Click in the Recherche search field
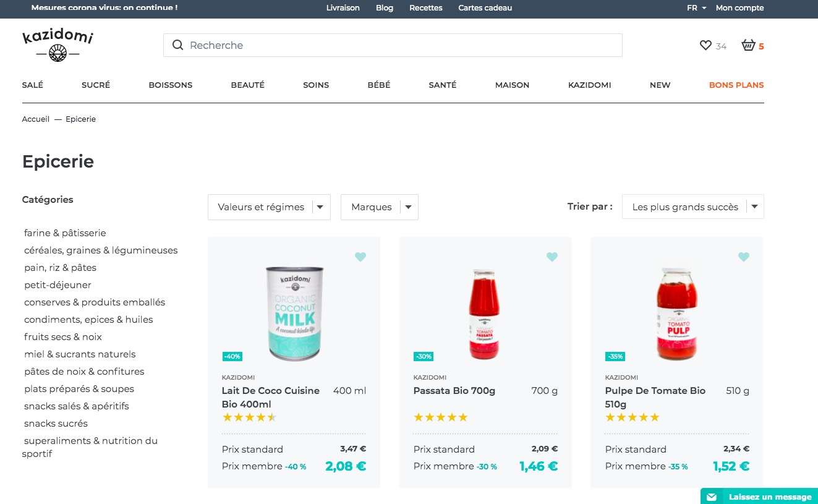Viewport: 818px width, 504px height. tap(393, 45)
